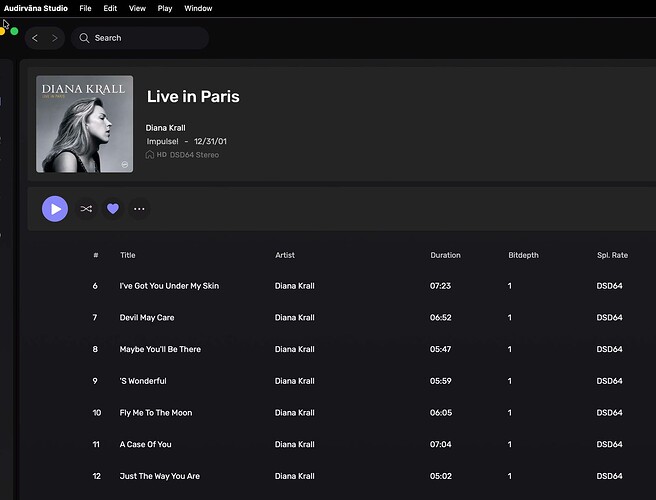Go back with the left arrow

35,38
